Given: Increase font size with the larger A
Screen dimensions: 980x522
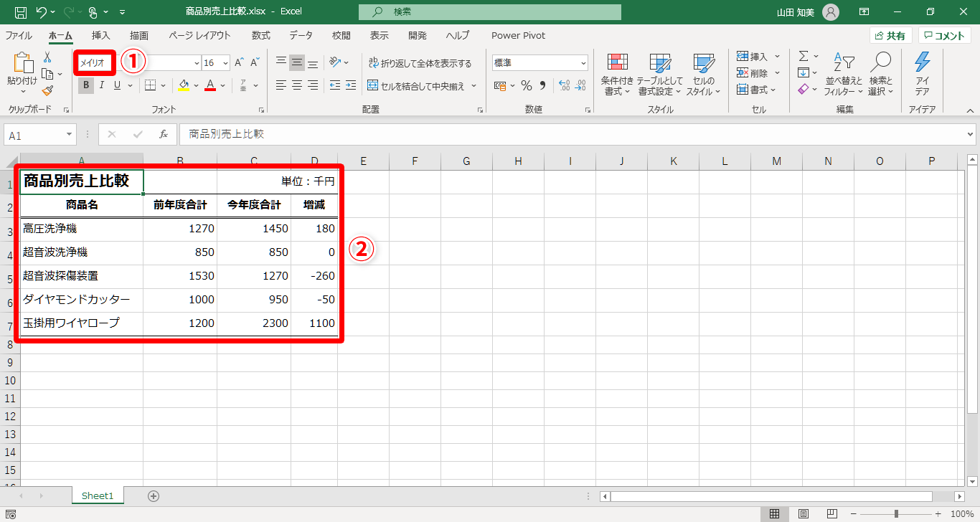Looking at the screenshot, I should (240, 63).
